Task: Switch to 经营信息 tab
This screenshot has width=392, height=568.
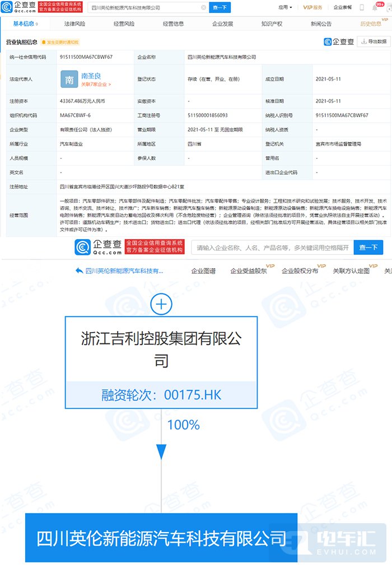Action: pos(173,24)
